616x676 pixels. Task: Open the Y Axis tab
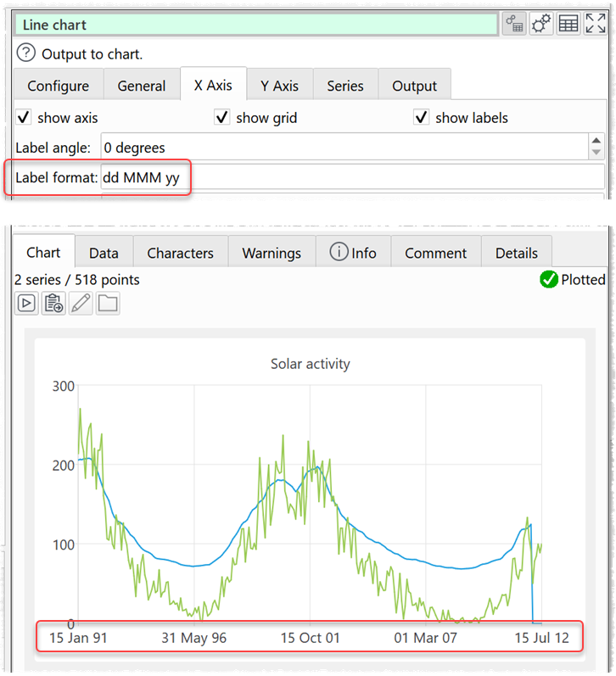279,86
